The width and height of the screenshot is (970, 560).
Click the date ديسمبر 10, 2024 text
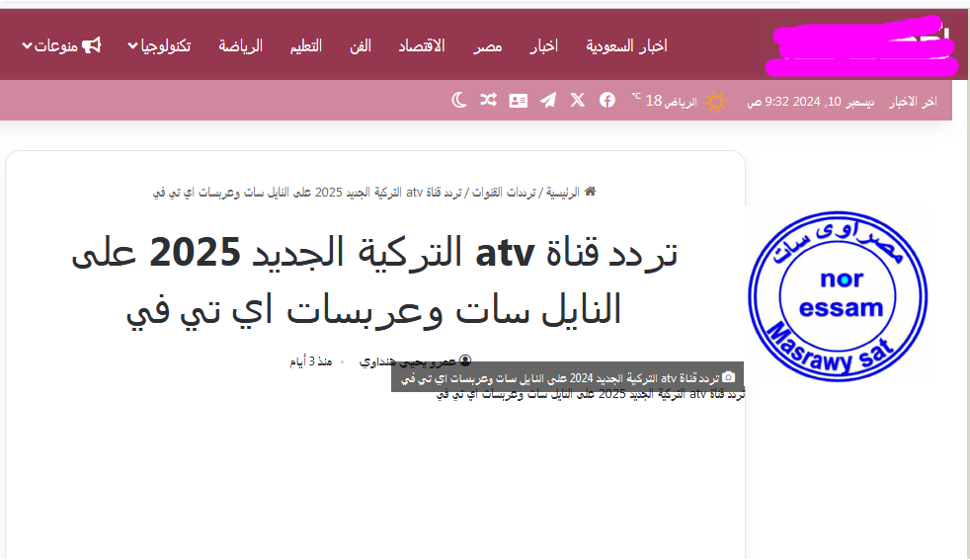tap(810, 102)
